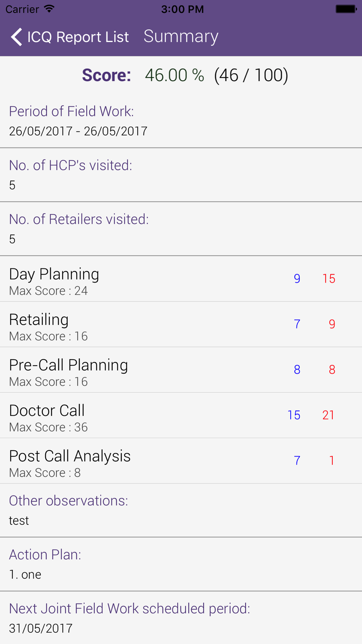Viewport: 362px width, 644px height.
Task: Tap Post Call Analysis red score 1
Action: [x=332, y=460]
